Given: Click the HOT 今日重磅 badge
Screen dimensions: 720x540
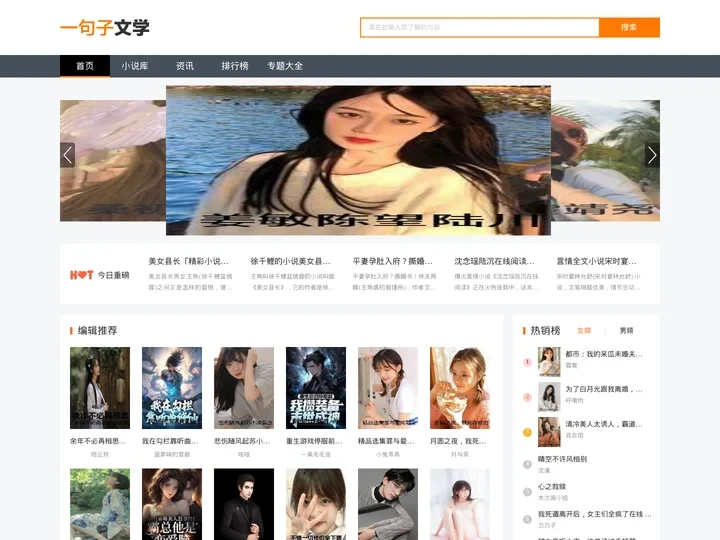Looking at the screenshot, I should pos(99,275).
